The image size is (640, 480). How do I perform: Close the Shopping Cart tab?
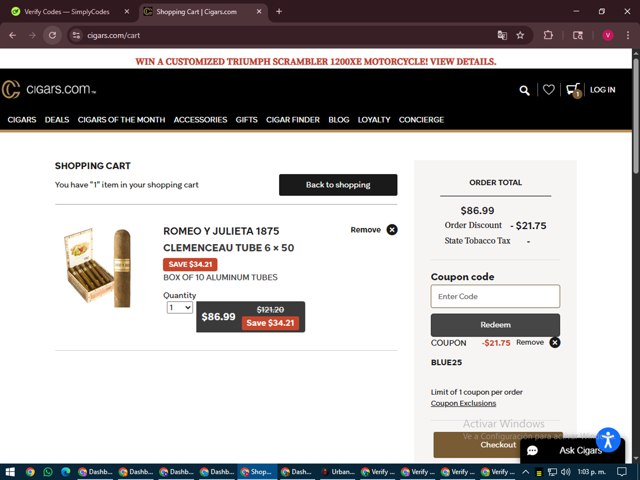pos(259,11)
